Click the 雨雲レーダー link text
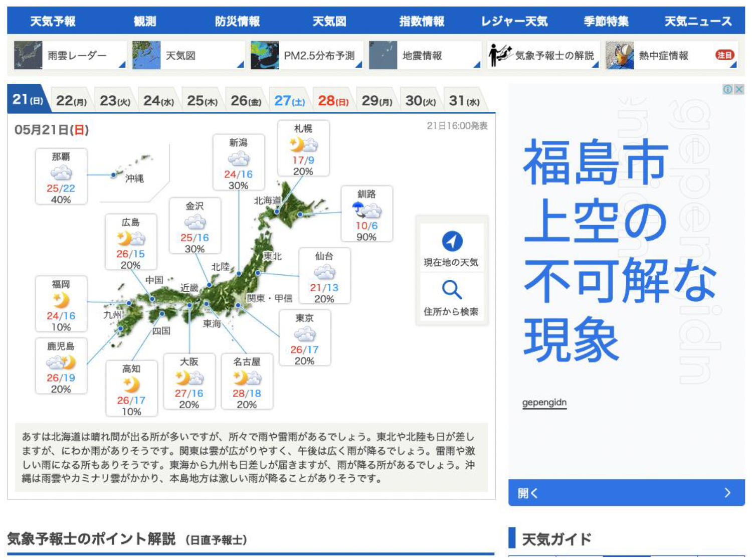The height and width of the screenshot is (560, 752). pyautogui.click(x=77, y=56)
